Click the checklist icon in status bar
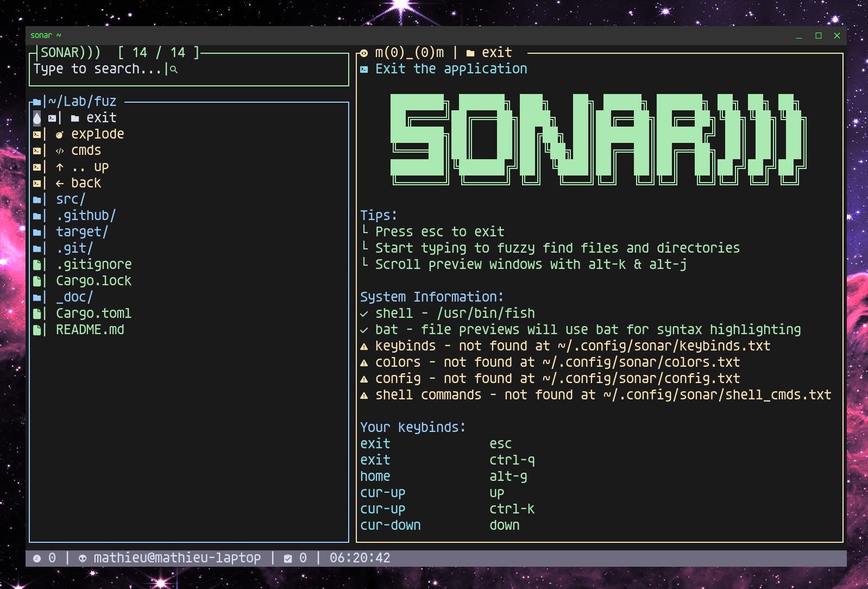This screenshot has width=868, height=589. pos(288,559)
